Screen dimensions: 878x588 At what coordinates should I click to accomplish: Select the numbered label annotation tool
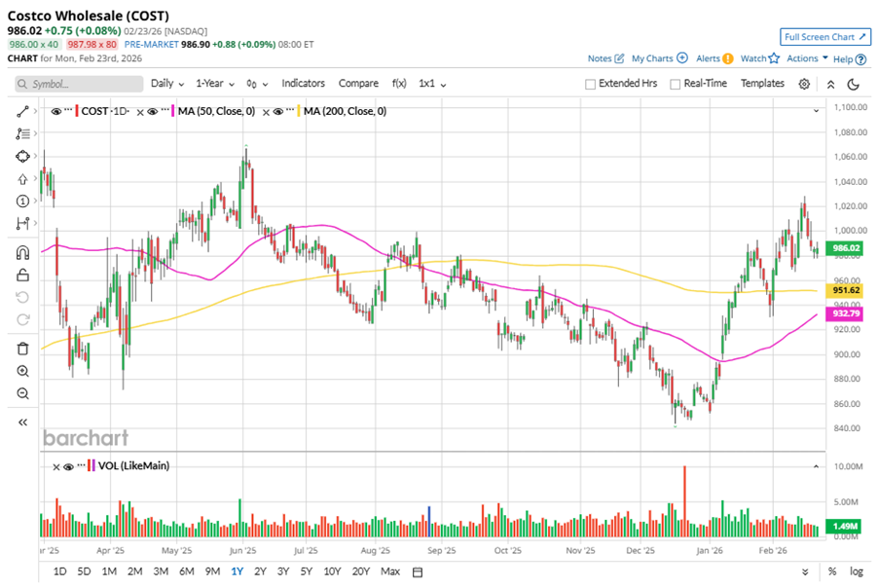click(22, 202)
